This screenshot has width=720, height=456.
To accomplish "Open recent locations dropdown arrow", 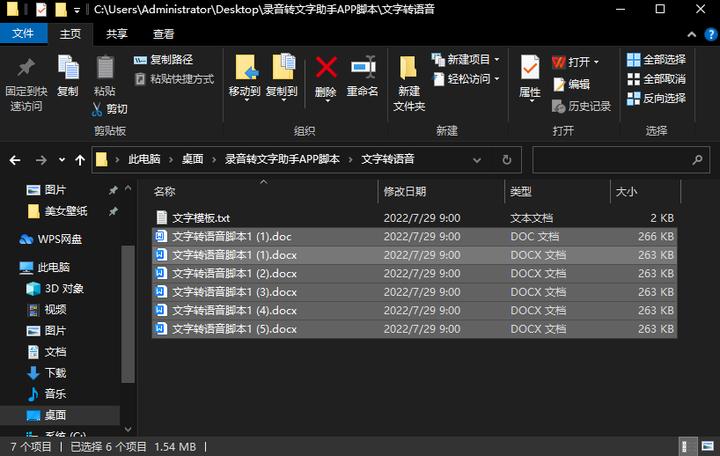I will [62, 160].
